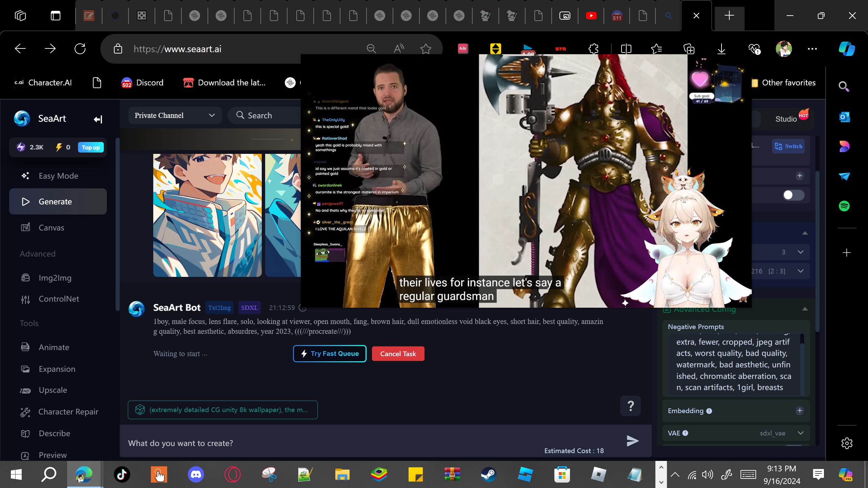The width and height of the screenshot is (868, 488).
Task: Show VAE info tooltip icon
Action: click(x=685, y=433)
